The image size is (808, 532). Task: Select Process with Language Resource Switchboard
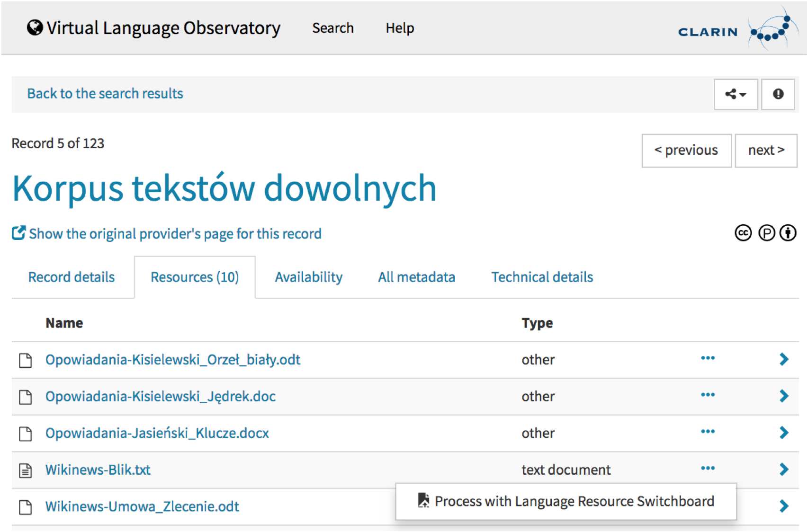(x=566, y=501)
